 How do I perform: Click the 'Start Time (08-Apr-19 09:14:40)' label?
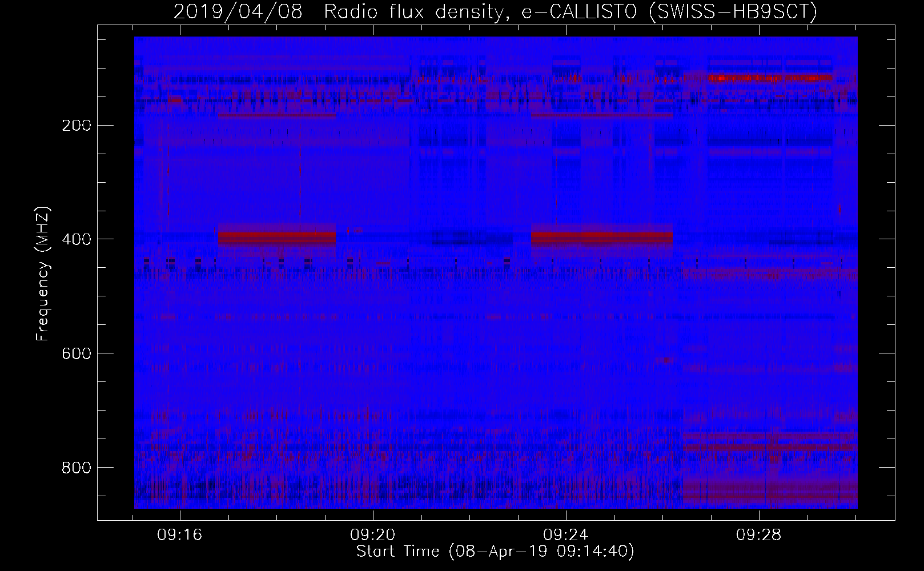tap(495, 552)
